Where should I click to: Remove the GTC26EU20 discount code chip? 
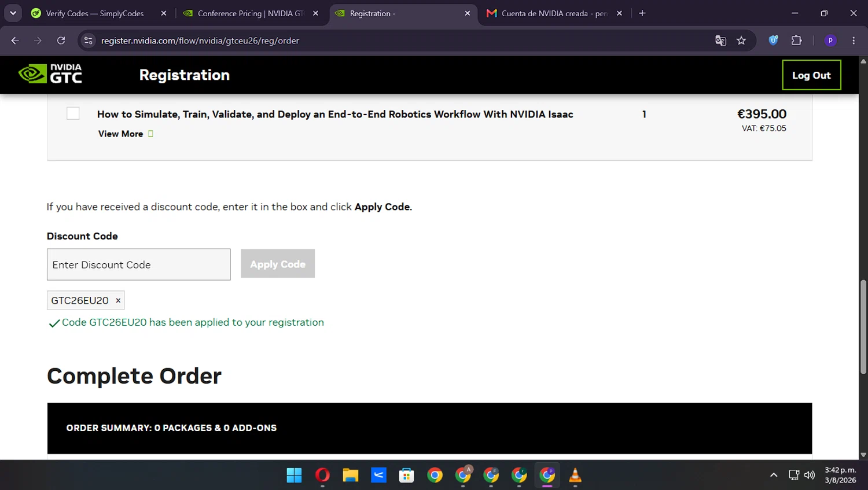coord(118,300)
